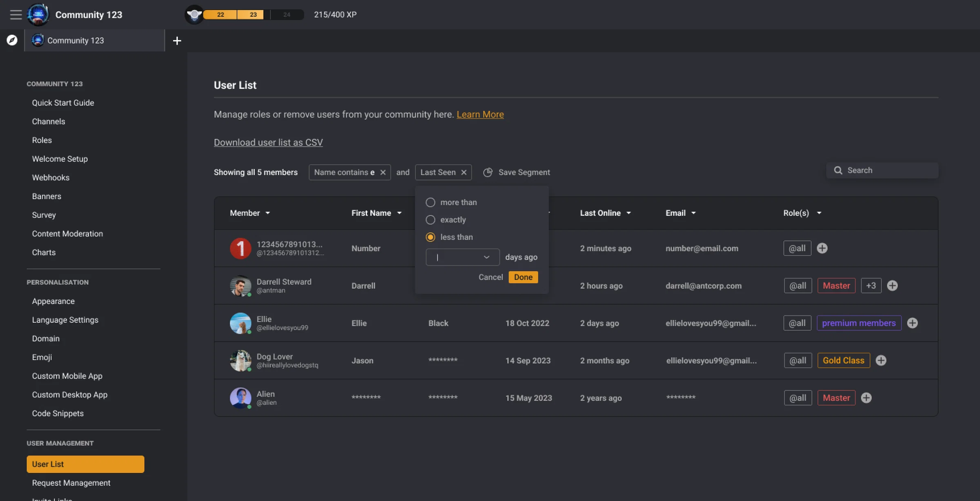Select the less than radio option

(x=430, y=237)
